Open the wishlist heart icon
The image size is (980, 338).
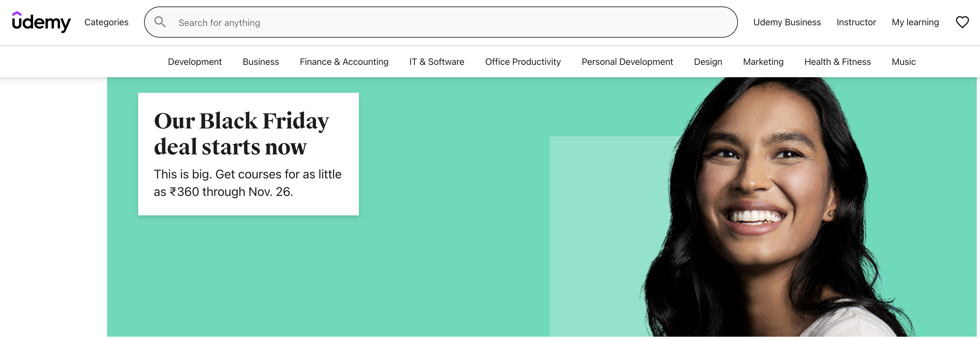pos(962,22)
